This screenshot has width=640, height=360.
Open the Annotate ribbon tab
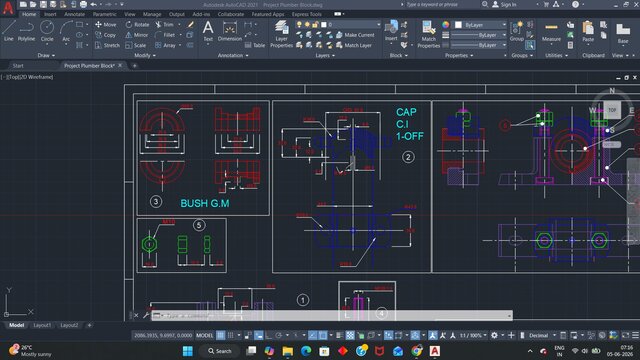[x=74, y=14]
